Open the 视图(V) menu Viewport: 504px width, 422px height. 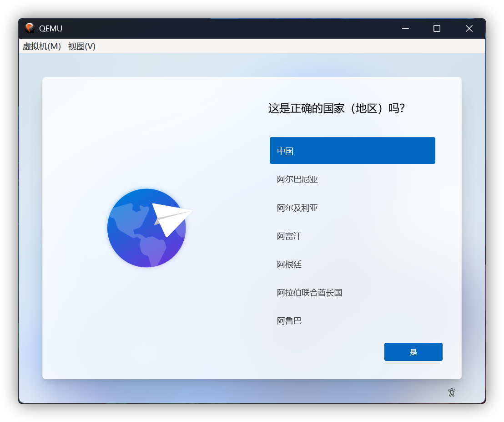(81, 46)
